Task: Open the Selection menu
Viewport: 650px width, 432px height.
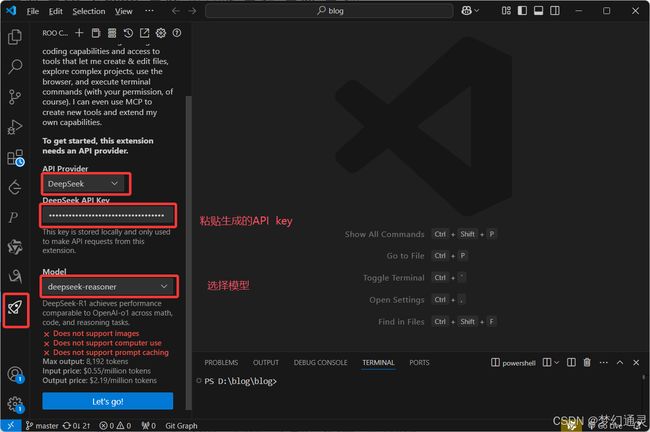Action: (89, 11)
